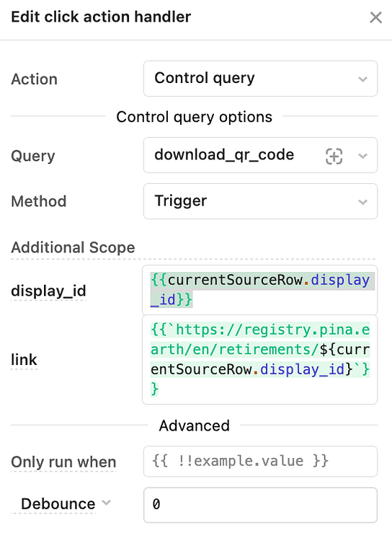Click the display_id scope key label

coord(48,291)
